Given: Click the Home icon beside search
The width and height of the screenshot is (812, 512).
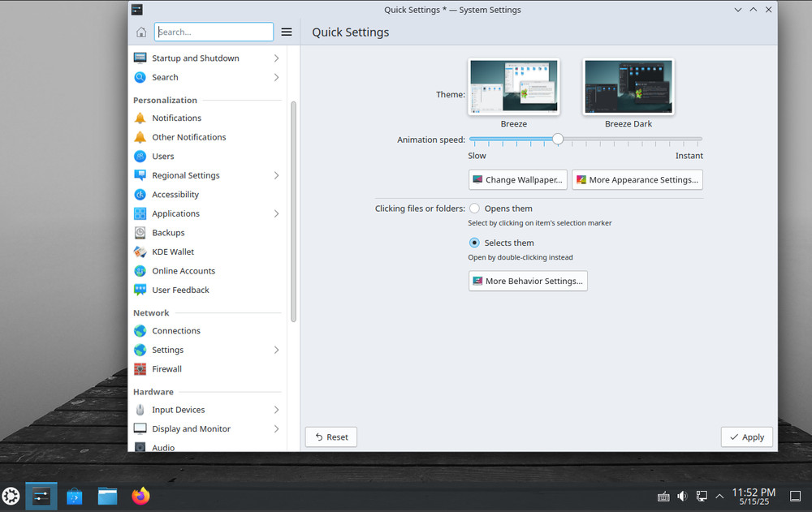Looking at the screenshot, I should tap(140, 32).
